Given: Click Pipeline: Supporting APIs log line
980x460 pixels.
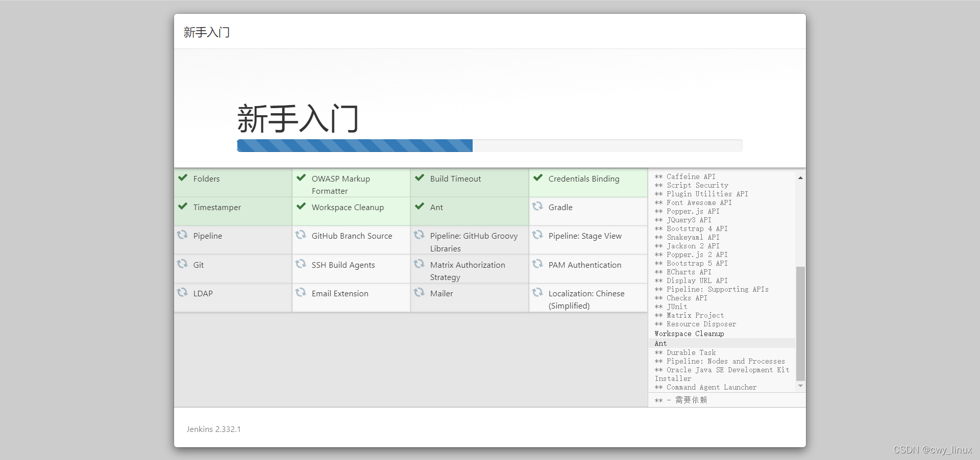Looking at the screenshot, I should click(712, 289).
